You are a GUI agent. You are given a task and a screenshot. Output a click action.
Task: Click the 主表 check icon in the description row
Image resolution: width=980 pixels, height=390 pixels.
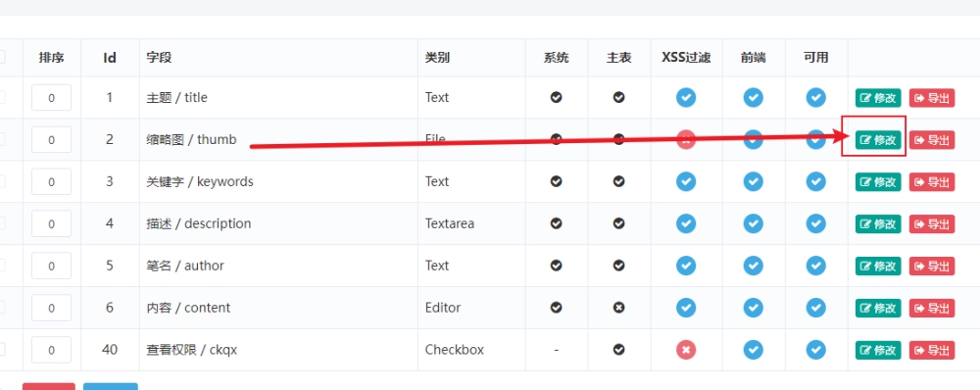[x=618, y=223]
